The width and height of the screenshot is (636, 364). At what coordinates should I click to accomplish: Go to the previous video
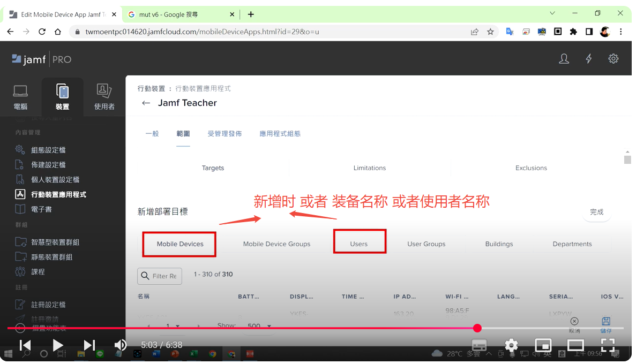click(x=25, y=345)
